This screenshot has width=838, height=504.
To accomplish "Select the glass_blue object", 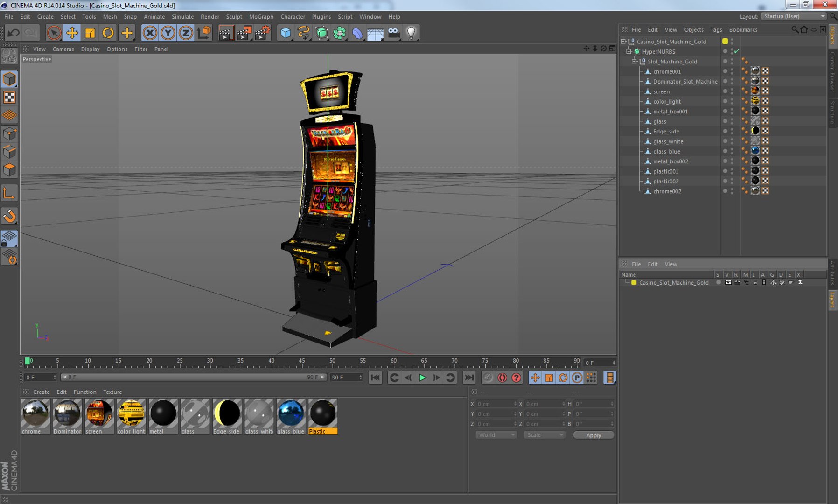I will pyautogui.click(x=666, y=151).
